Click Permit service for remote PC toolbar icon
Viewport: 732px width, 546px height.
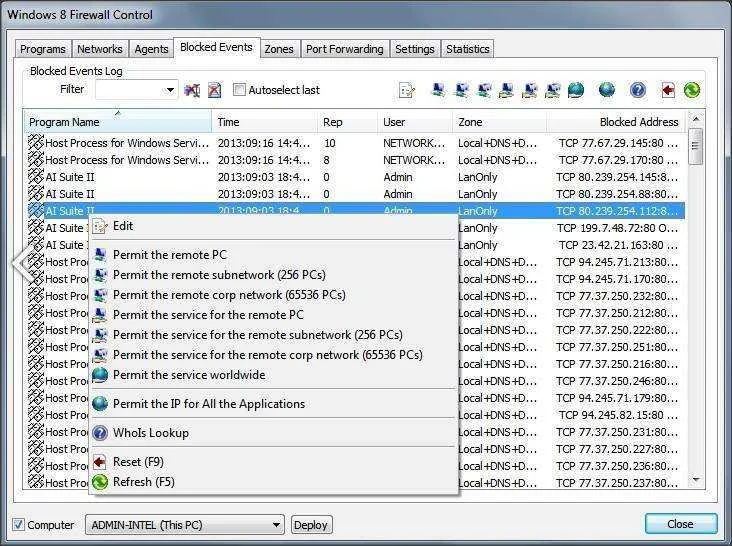coord(506,90)
